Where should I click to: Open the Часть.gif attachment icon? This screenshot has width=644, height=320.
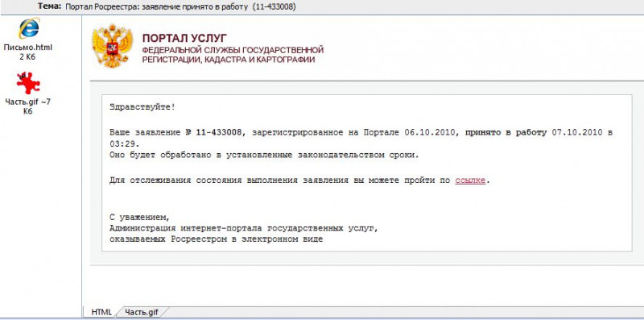click(x=28, y=83)
